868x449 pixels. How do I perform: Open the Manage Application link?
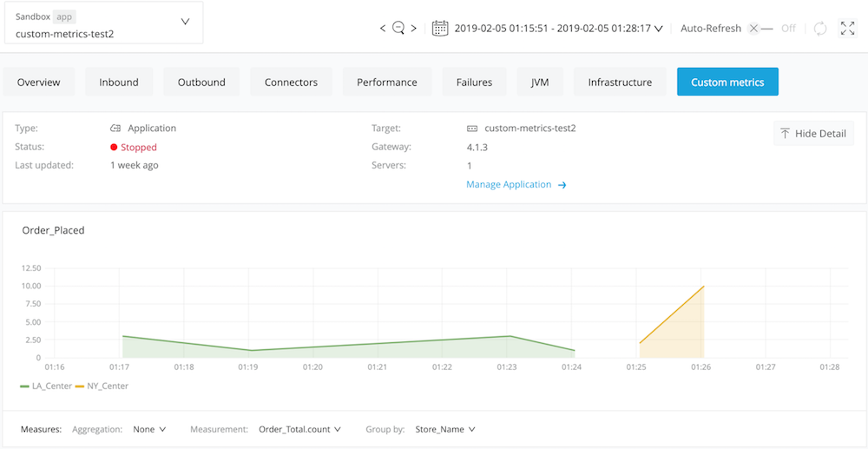tap(509, 185)
